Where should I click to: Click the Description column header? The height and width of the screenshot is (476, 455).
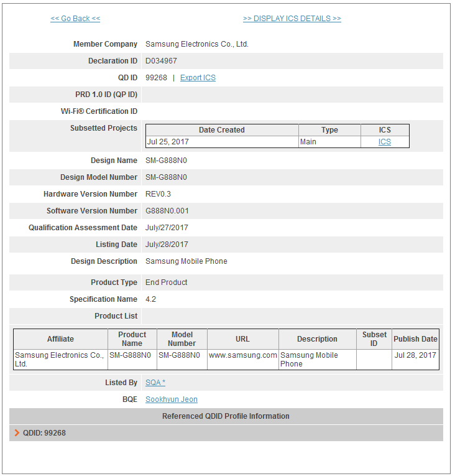(317, 339)
